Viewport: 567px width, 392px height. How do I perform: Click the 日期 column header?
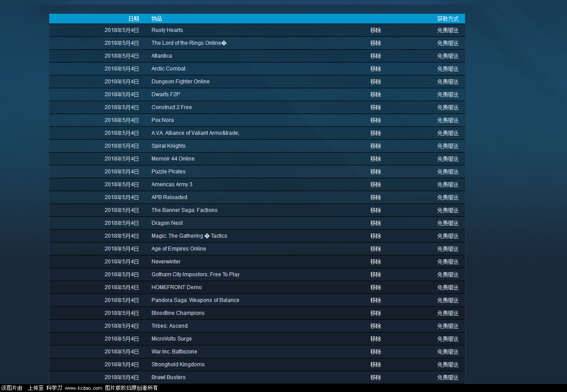pos(133,19)
